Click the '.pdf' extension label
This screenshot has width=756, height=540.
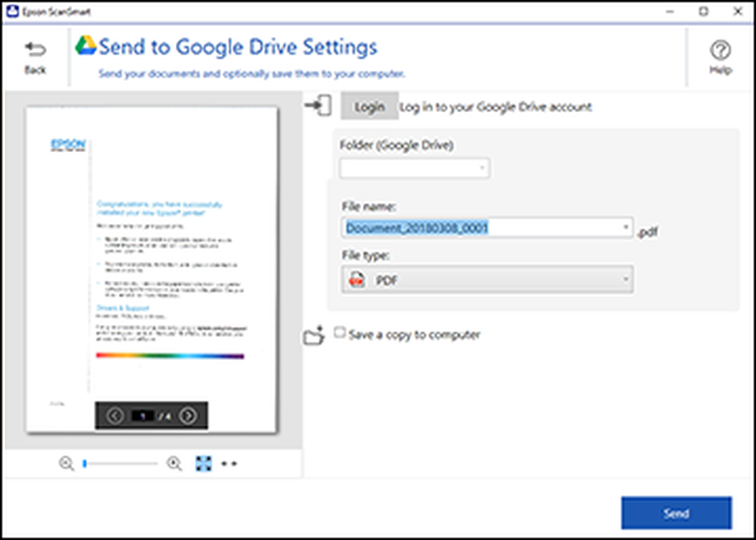pyautogui.click(x=647, y=233)
